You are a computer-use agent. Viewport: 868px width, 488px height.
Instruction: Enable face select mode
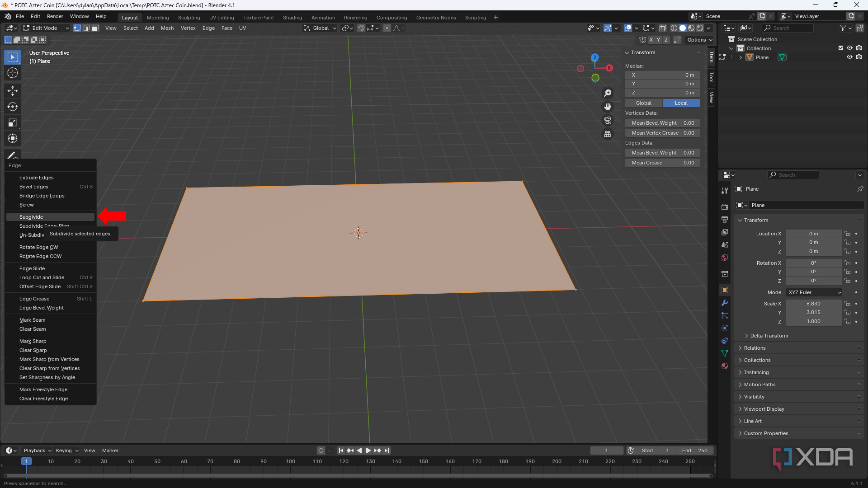[x=95, y=28]
